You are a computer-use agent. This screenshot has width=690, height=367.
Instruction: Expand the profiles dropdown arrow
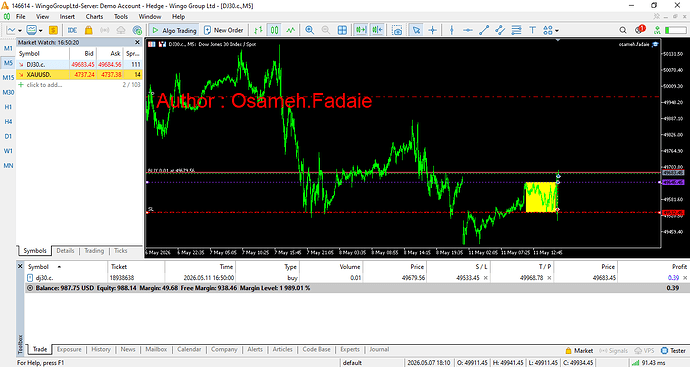tap(40, 30)
